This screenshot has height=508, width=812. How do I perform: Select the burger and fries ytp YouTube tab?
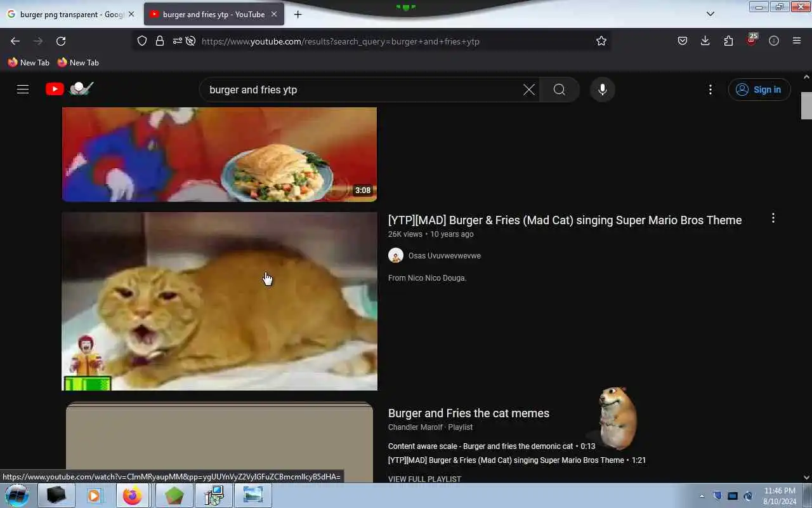(214, 14)
